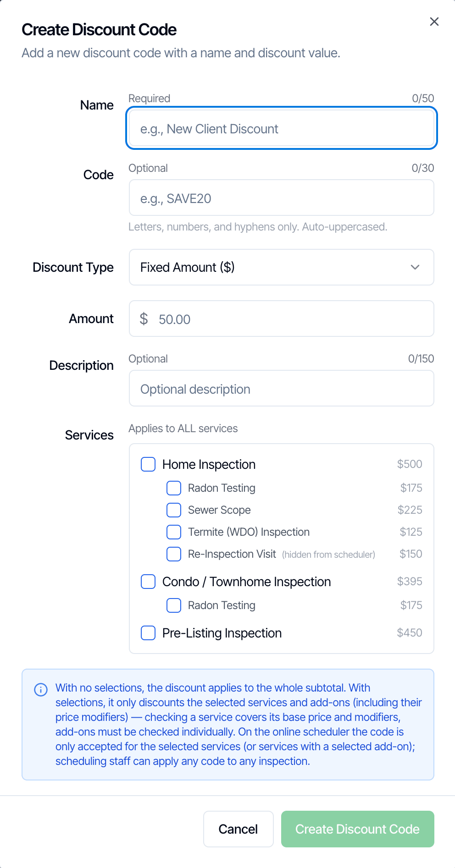
Task: Close the Create Discount Code dialog
Action: pyautogui.click(x=434, y=22)
